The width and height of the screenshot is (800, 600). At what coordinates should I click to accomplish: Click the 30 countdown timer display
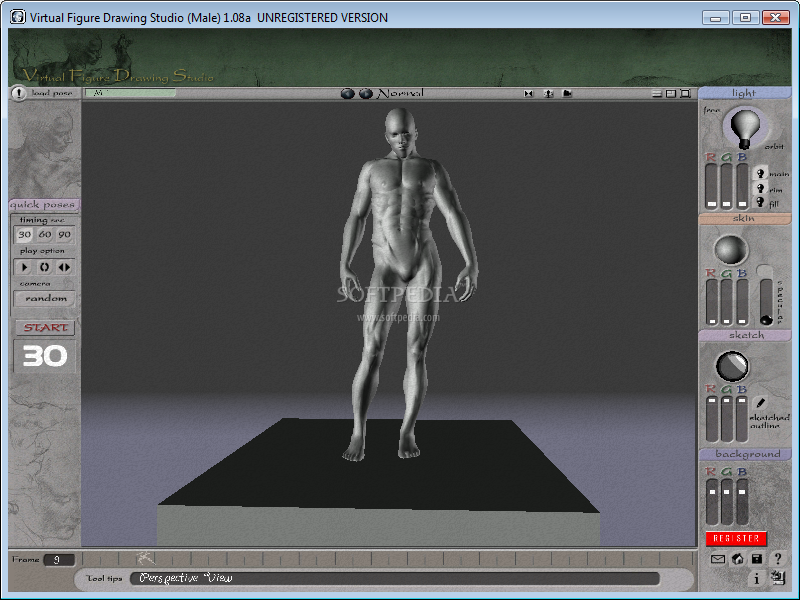click(45, 356)
